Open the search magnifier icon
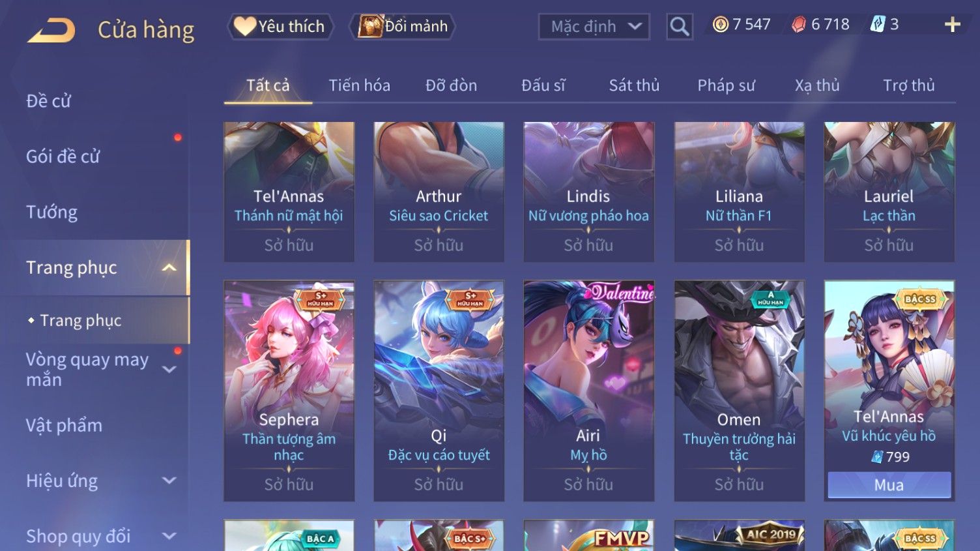 pos(679,27)
